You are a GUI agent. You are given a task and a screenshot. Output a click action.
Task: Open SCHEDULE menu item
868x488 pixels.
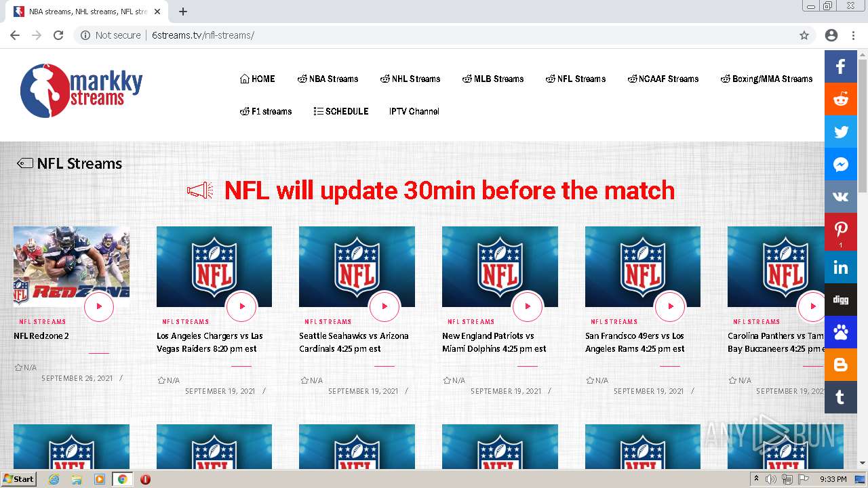341,111
